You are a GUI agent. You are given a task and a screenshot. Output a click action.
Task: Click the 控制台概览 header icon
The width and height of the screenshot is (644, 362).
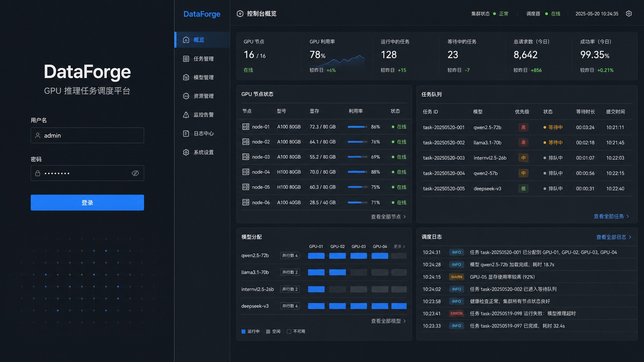pos(240,13)
